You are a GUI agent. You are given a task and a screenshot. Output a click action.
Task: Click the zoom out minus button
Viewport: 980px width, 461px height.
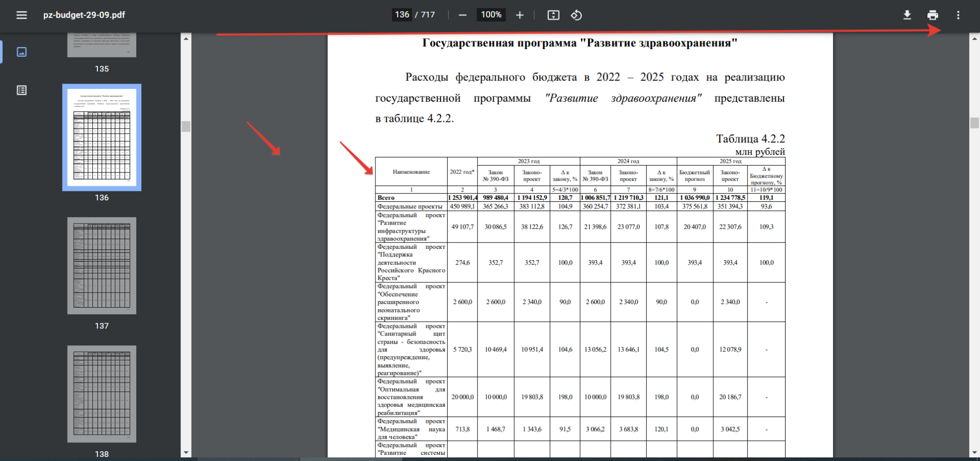coord(463,15)
